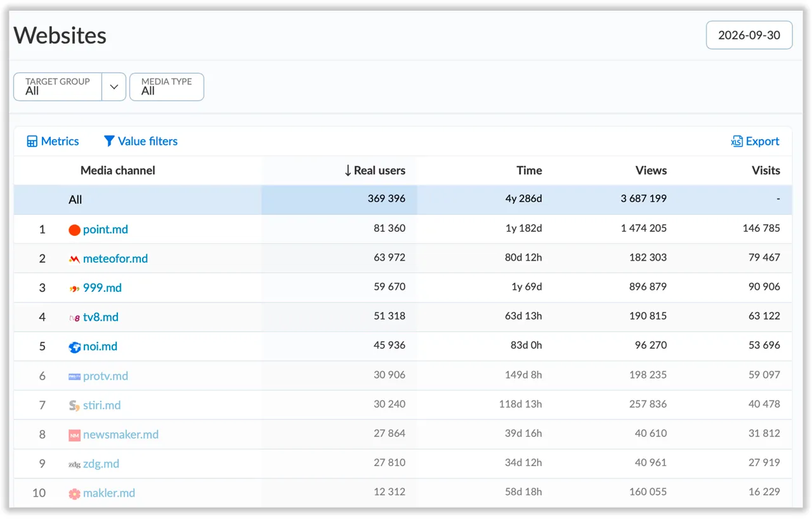Open the point.md link
Viewport: 812px width, 527px height.
coord(105,230)
